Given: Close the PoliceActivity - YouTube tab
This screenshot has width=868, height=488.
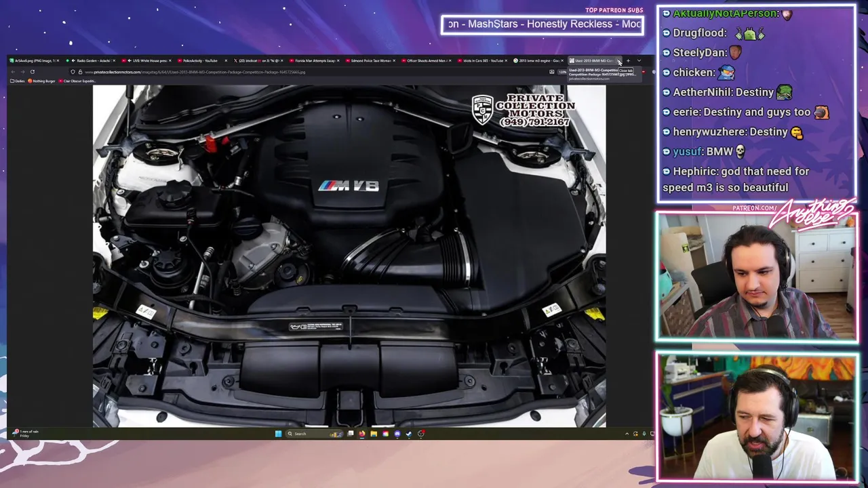Looking at the screenshot, I should click(226, 60).
